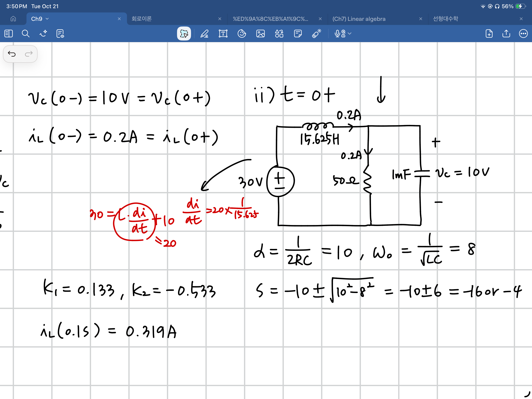Expand the microphone recording options chevron

point(350,34)
